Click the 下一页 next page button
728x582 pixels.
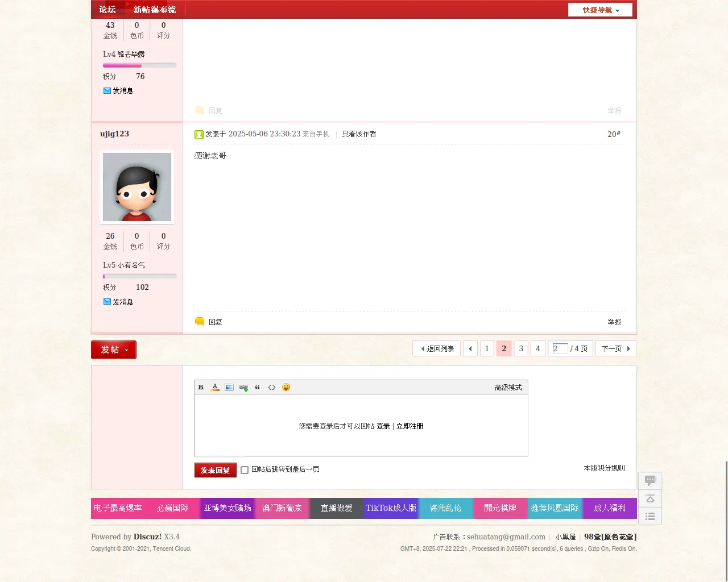coord(616,348)
